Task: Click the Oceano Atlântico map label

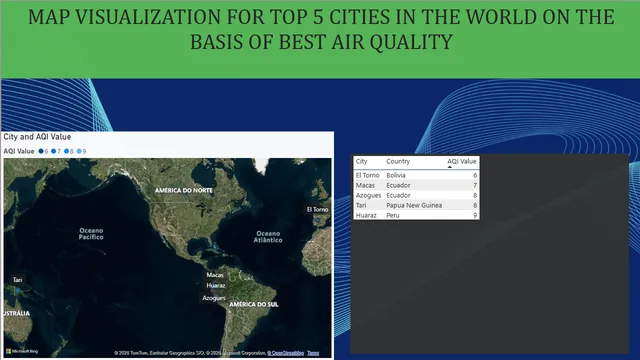Action: [x=268, y=237]
